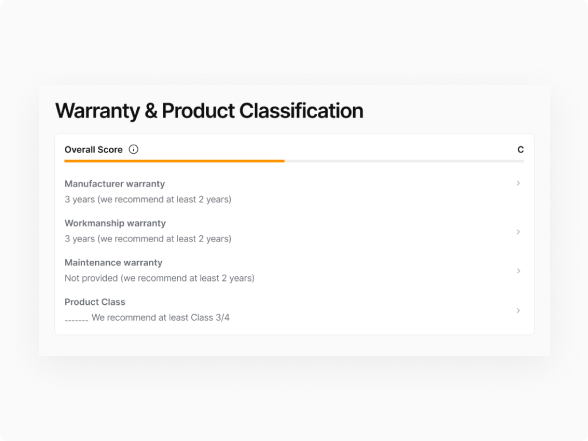
Task: Click the dashed Product Class placeholder value
Action: [76, 320]
